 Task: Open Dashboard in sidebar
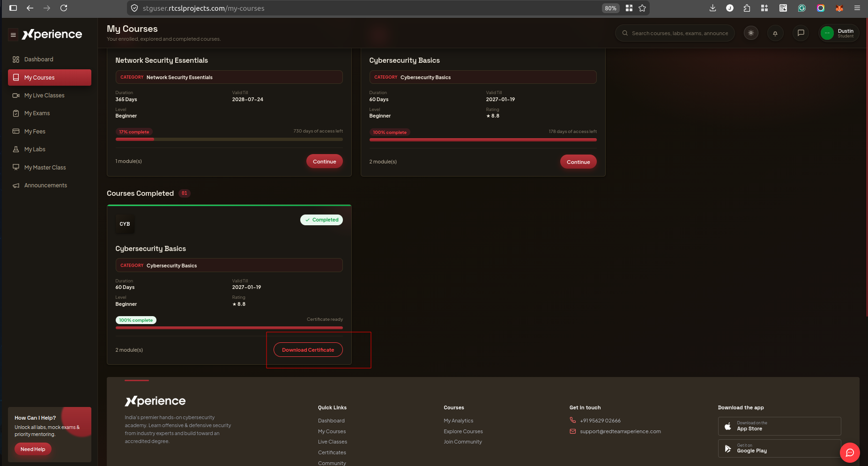click(50, 59)
